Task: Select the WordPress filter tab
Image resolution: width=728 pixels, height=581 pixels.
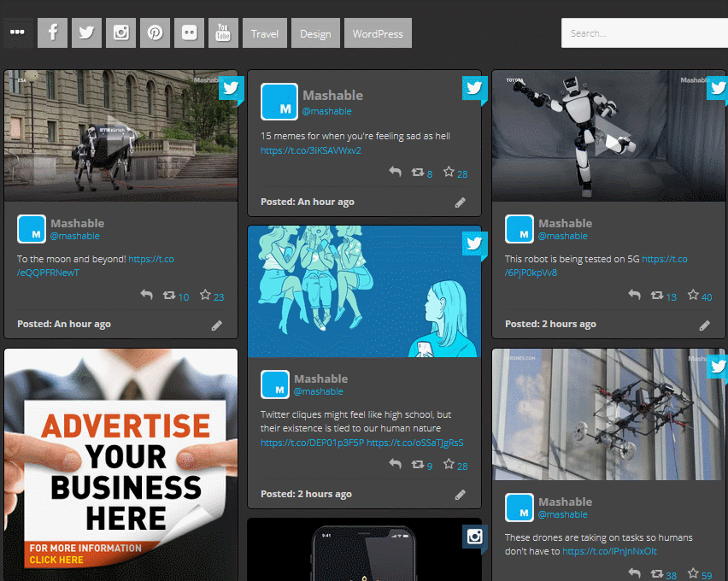Action: [x=378, y=32]
